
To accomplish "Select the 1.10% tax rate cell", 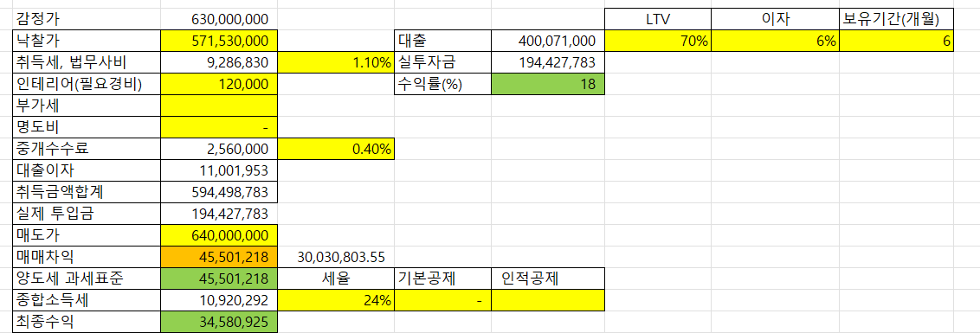I will (x=336, y=63).
